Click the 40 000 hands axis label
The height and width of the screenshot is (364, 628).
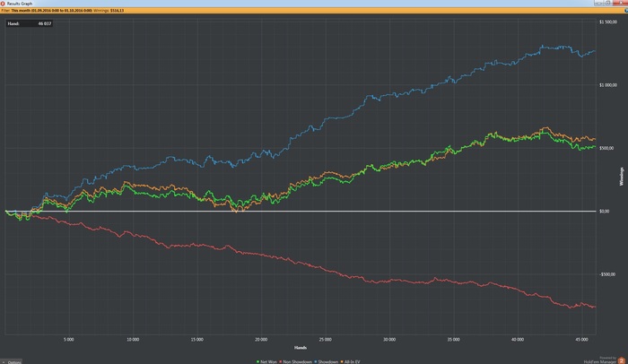[x=517, y=340]
